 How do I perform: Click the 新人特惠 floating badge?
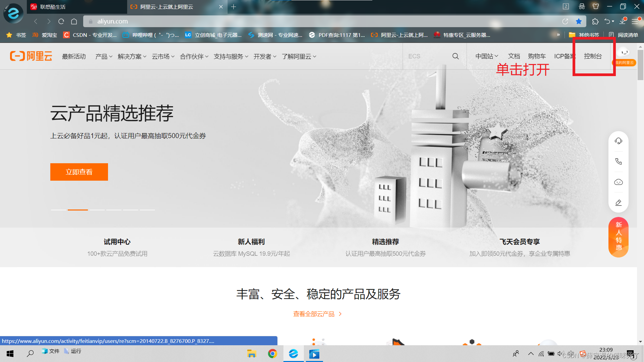point(619,237)
